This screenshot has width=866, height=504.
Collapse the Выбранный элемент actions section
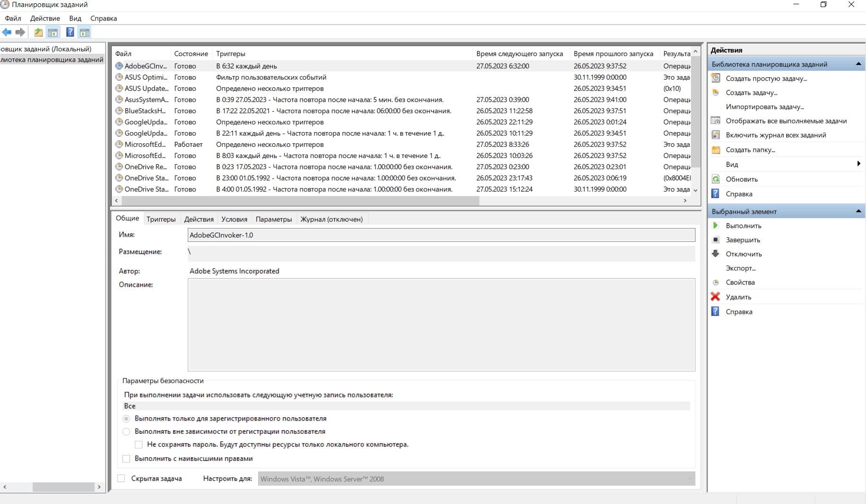(858, 211)
